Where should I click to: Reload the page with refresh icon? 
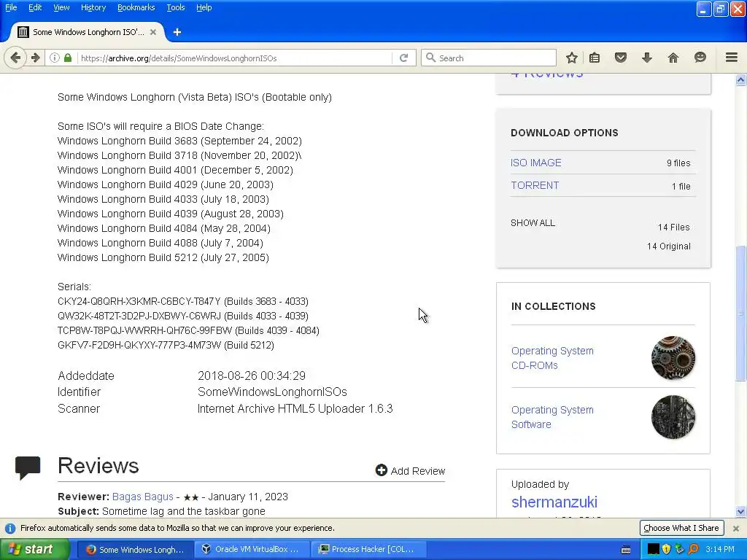404,58
